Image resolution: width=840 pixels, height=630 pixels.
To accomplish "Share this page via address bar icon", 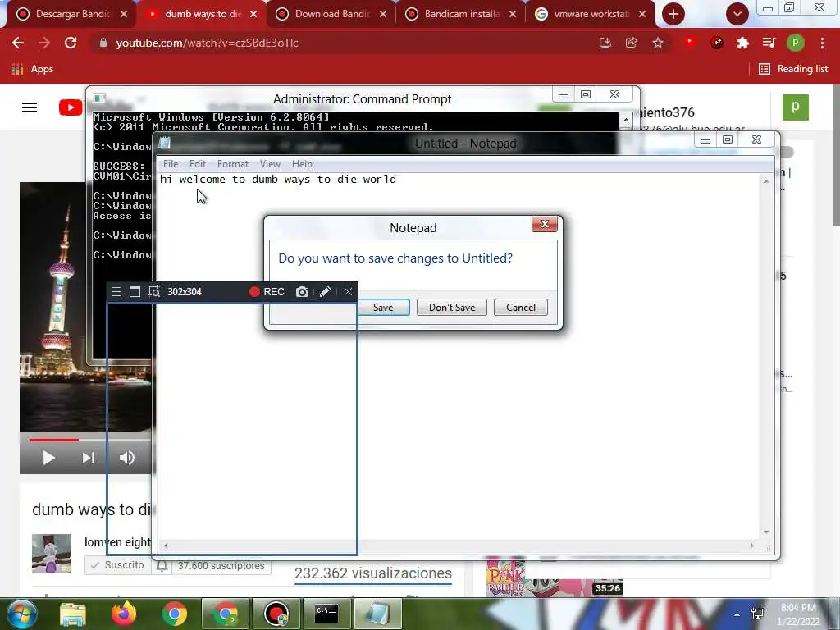I will click(631, 43).
